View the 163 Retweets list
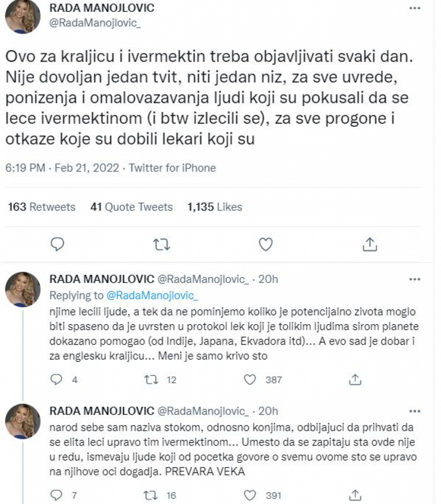The image size is (441, 504). click(x=40, y=207)
